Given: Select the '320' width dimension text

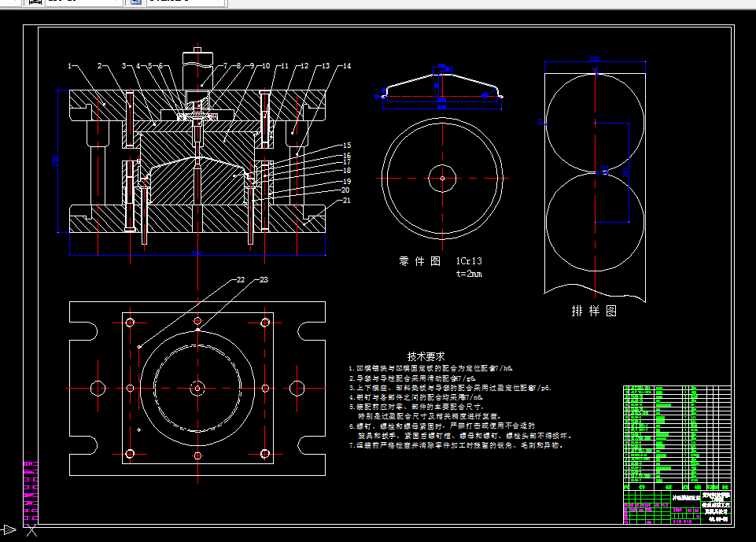Looking at the screenshot, I should (x=595, y=59).
